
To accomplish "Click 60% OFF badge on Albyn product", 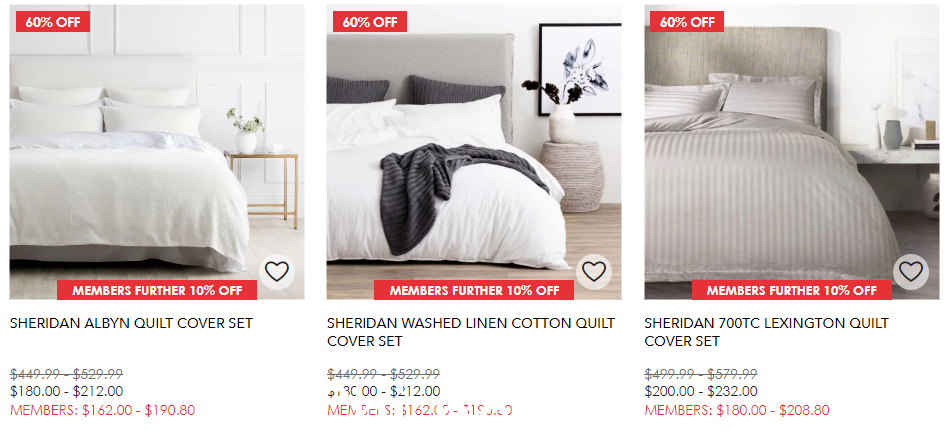I will (x=53, y=22).
